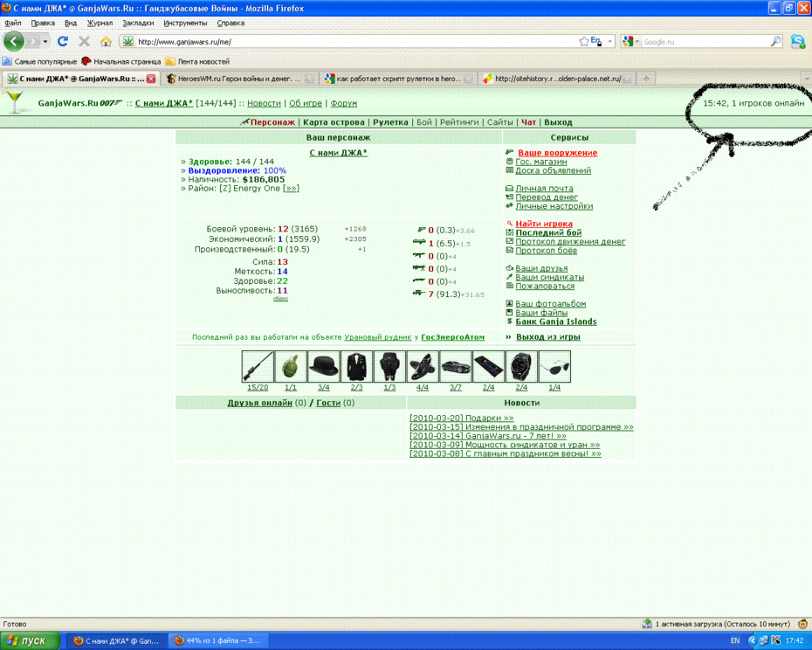This screenshot has width=812, height=650.
Task: Open Карта острова in the game menu
Action: 334,122
